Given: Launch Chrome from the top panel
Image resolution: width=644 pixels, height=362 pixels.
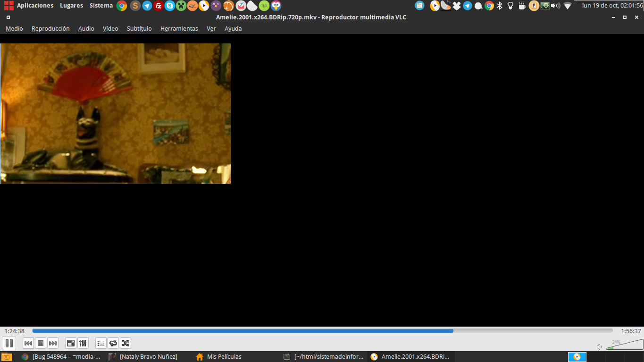Looking at the screenshot, I should [122, 6].
